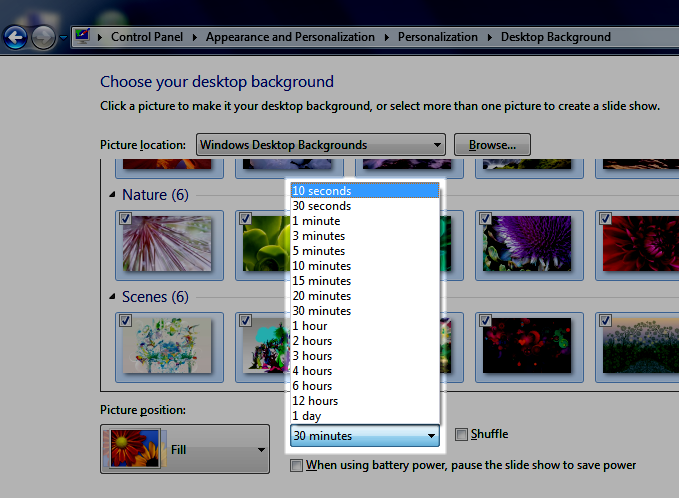This screenshot has height=498, width=679.
Task: Choose 10 minutes interval
Action: click(365, 266)
